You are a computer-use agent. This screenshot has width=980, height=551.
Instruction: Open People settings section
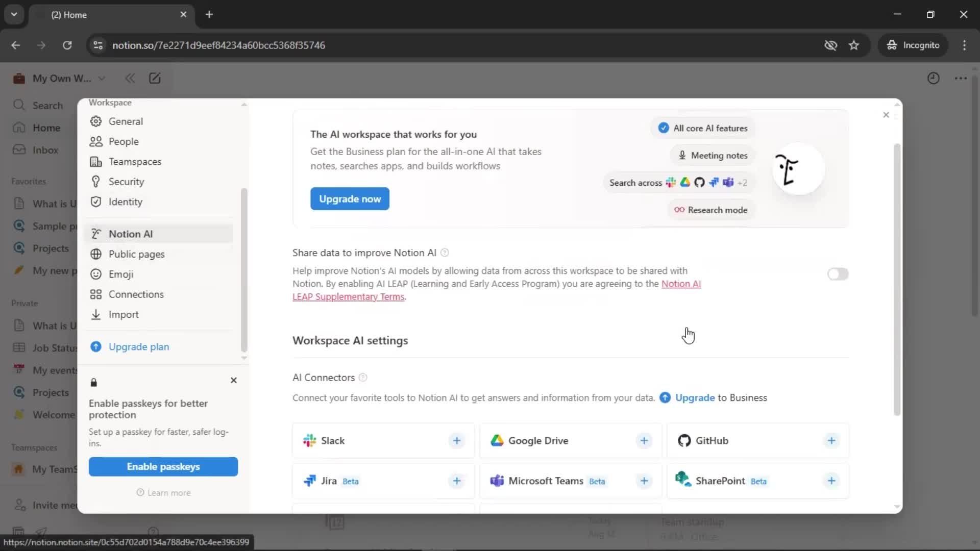coord(158,141)
